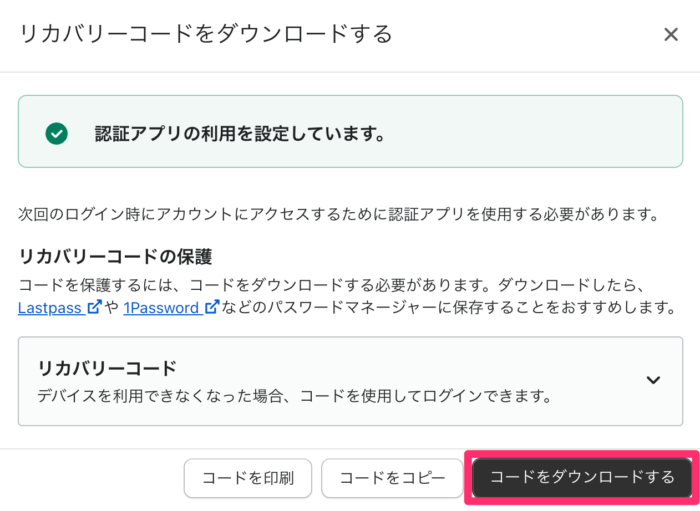Expand the リカバリーコード chevron
The height and width of the screenshot is (511, 700).
pyautogui.click(x=653, y=380)
